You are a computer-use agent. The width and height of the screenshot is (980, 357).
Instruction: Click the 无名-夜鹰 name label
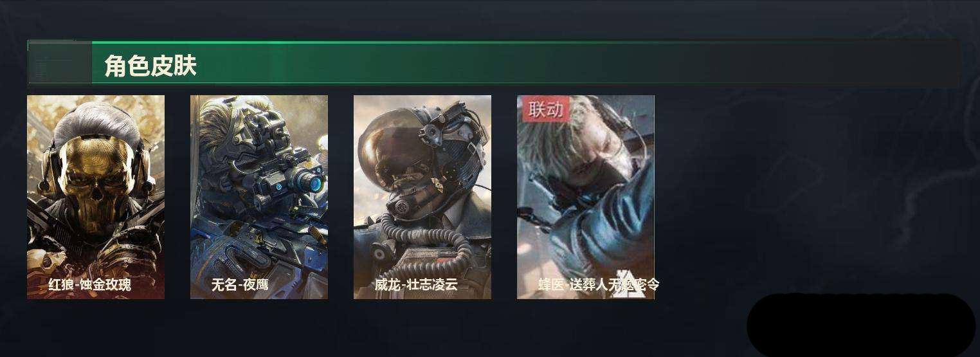[x=240, y=284]
